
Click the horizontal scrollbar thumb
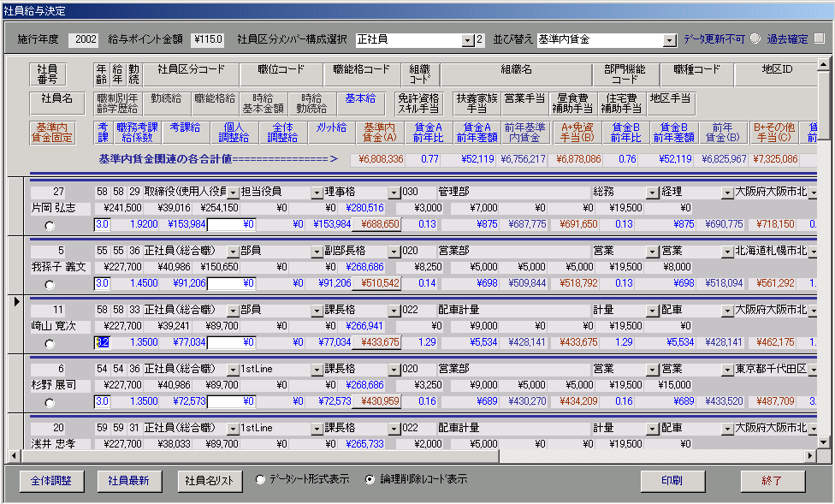(x=260, y=456)
